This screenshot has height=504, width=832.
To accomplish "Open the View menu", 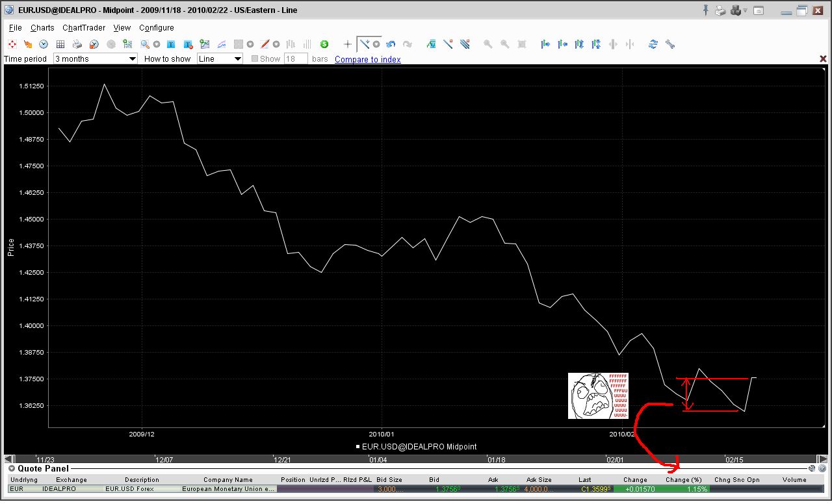I will click(122, 28).
